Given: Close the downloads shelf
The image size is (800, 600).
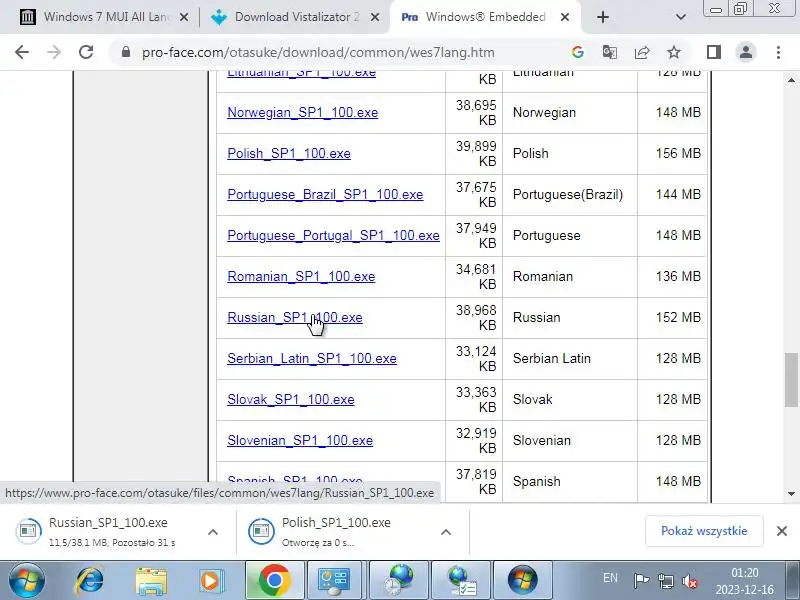Looking at the screenshot, I should click(782, 531).
